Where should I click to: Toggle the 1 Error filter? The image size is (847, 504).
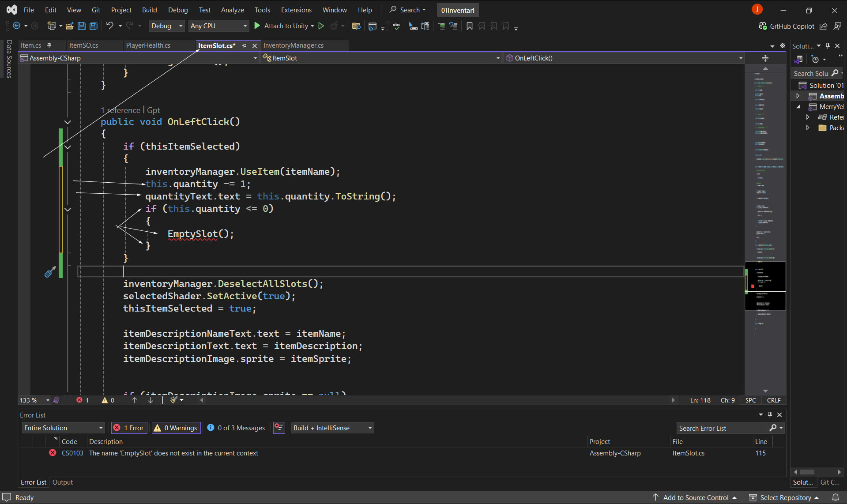[x=129, y=428]
